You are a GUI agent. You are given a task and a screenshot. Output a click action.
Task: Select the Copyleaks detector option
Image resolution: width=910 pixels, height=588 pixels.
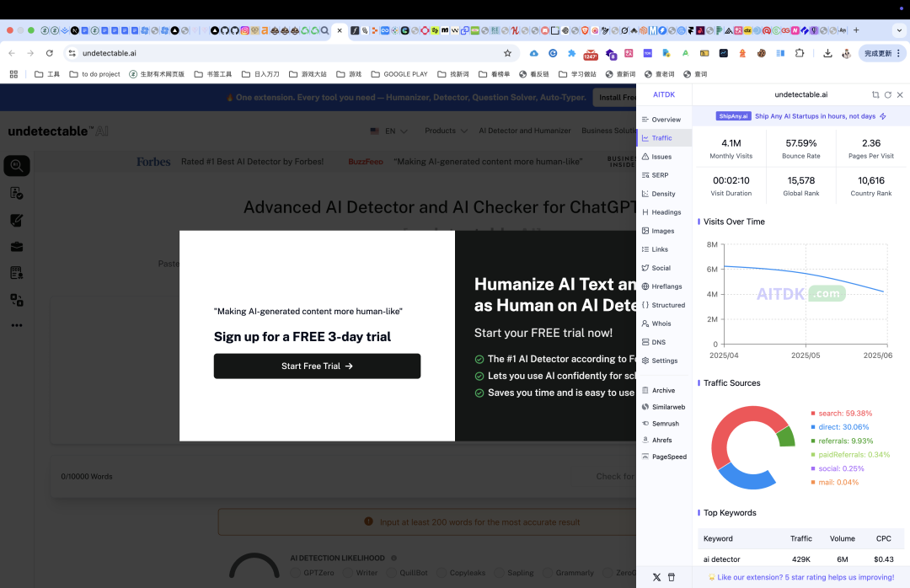point(461,573)
